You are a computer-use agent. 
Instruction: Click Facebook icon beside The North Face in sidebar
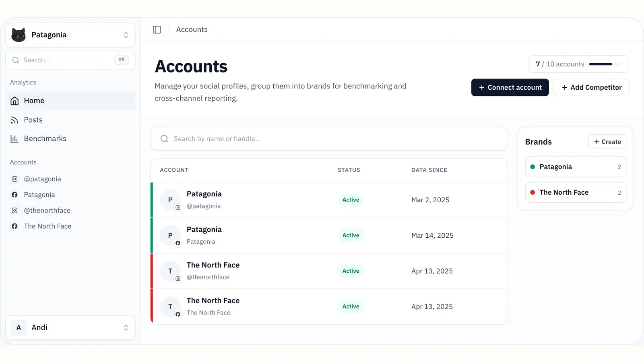pyautogui.click(x=14, y=226)
